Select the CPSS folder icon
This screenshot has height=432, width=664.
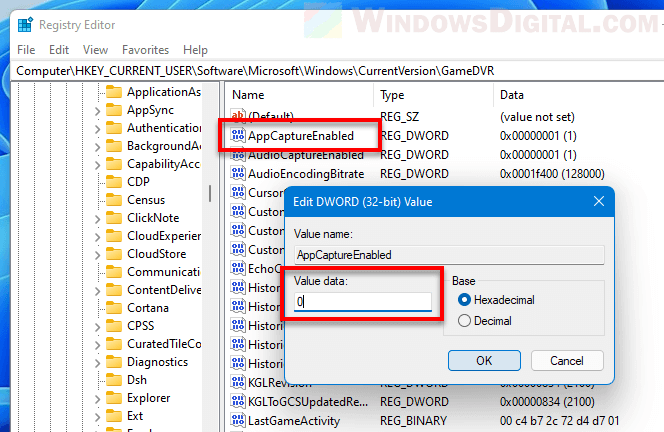(114, 326)
